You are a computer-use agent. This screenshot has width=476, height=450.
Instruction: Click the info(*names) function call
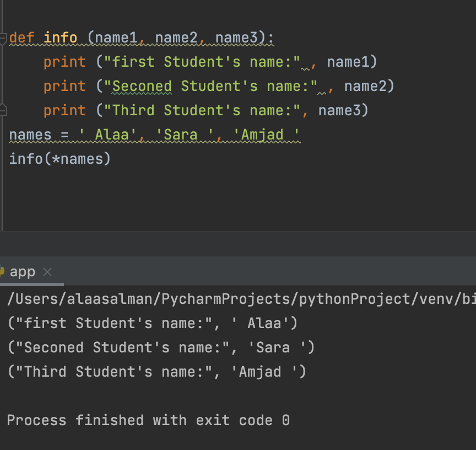click(x=59, y=159)
